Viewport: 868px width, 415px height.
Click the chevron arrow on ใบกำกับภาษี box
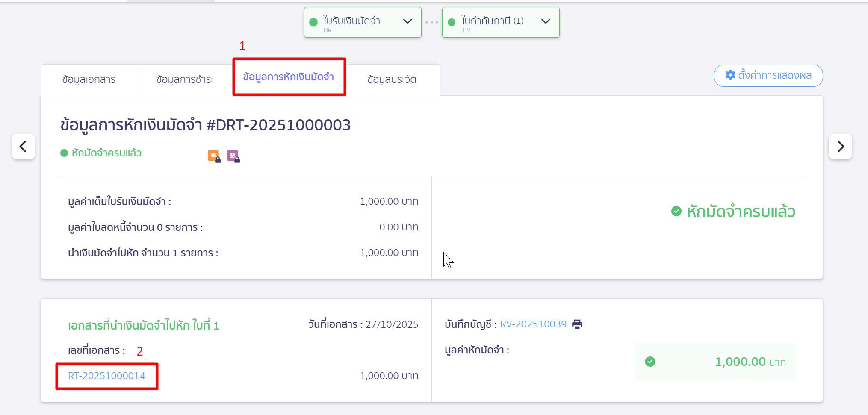click(546, 21)
